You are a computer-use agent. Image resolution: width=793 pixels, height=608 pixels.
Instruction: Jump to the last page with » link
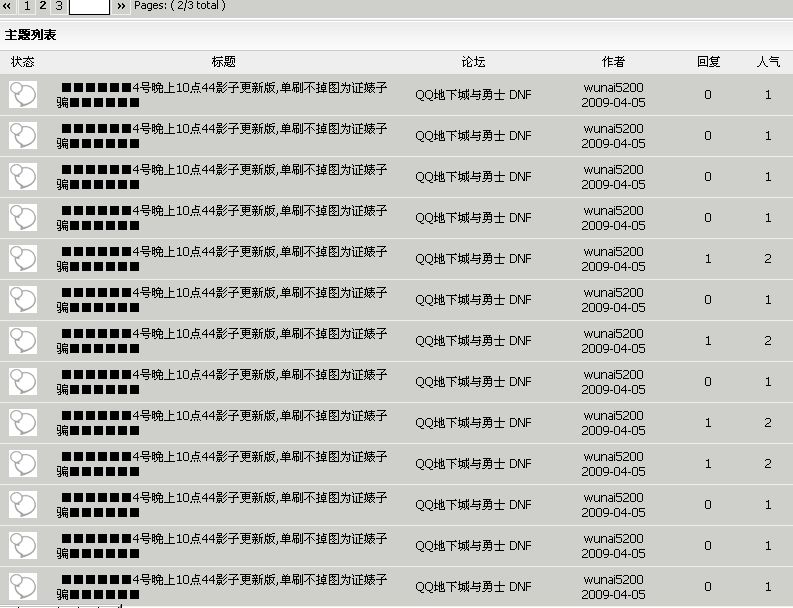(x=121, y=6)
